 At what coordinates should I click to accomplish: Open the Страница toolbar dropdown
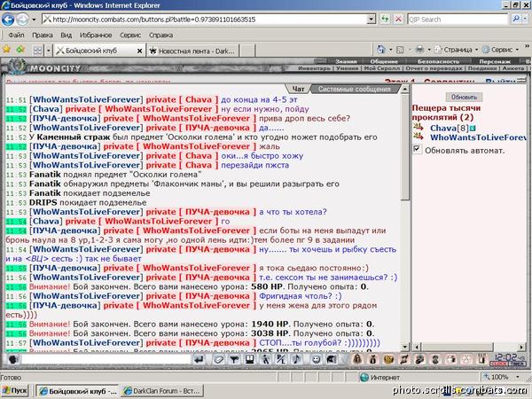pos(457,50)
